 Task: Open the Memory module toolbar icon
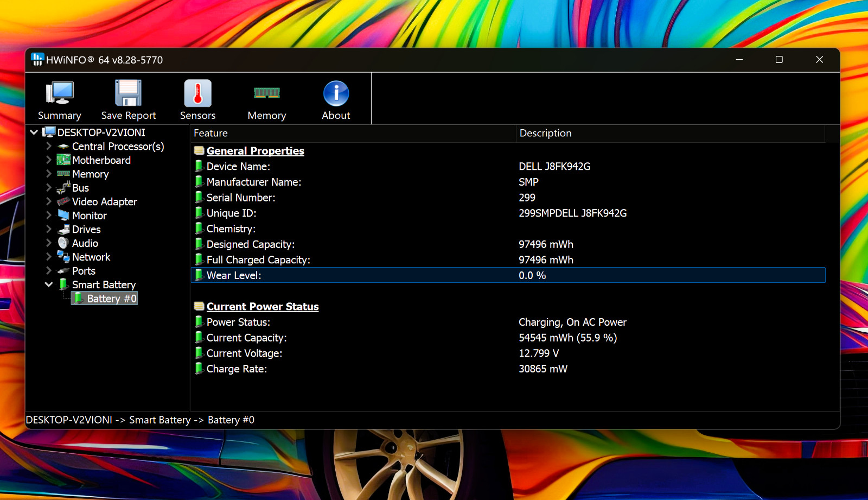[267, 93]
